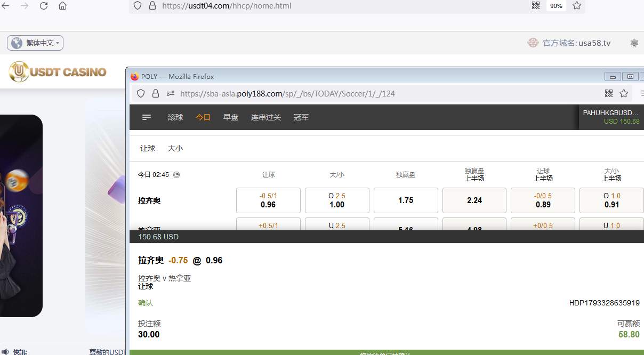The height and width of the screenshot is (355, 644).
Task: Open QR code icon in POLY window
Action: click(609, 93)
